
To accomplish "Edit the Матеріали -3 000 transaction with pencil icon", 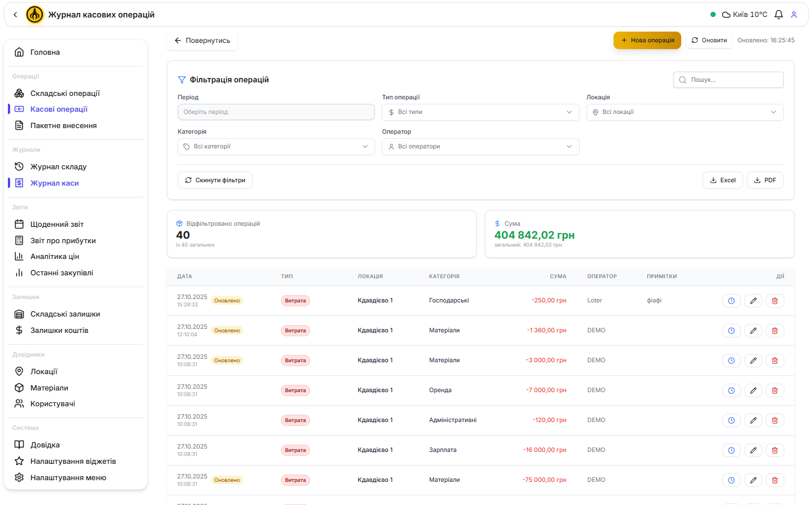I will 753,360.
